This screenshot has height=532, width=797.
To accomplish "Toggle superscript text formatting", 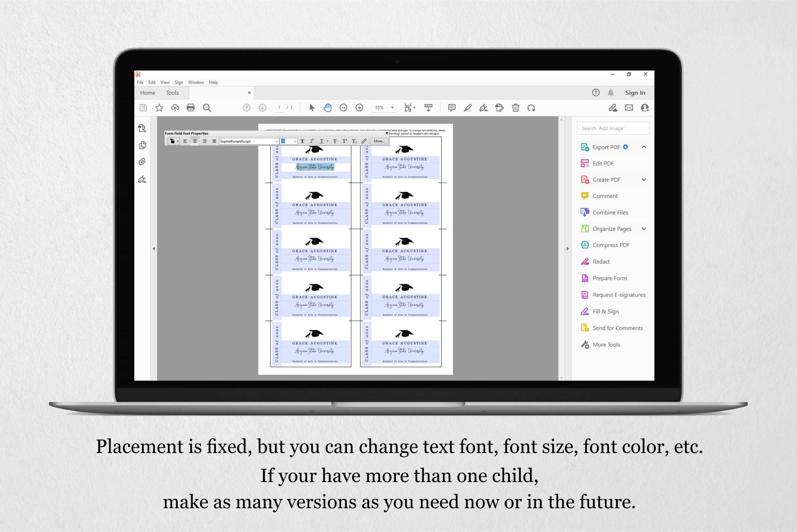I will (x=344, y=141).
